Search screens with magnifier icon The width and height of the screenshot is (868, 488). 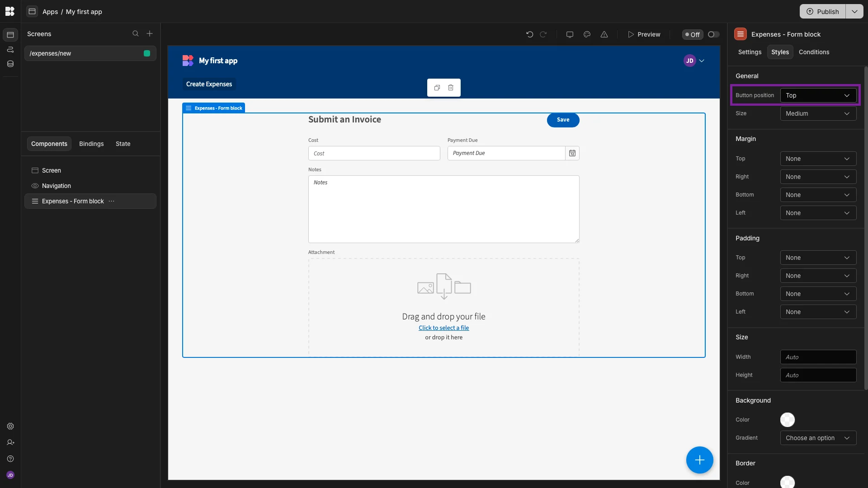coord(135,34)
